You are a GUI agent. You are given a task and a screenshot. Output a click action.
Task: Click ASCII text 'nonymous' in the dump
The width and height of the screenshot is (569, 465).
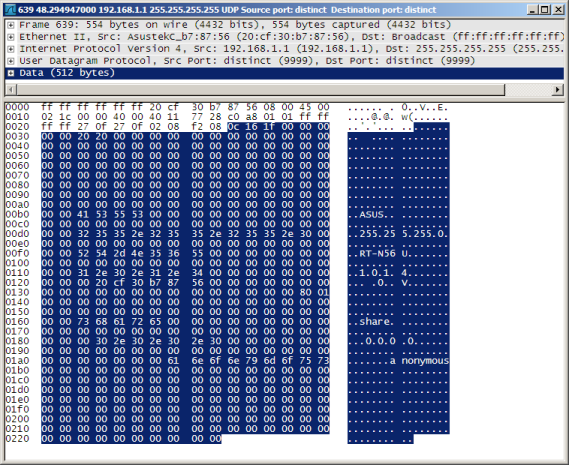click(x=425, y=361)
